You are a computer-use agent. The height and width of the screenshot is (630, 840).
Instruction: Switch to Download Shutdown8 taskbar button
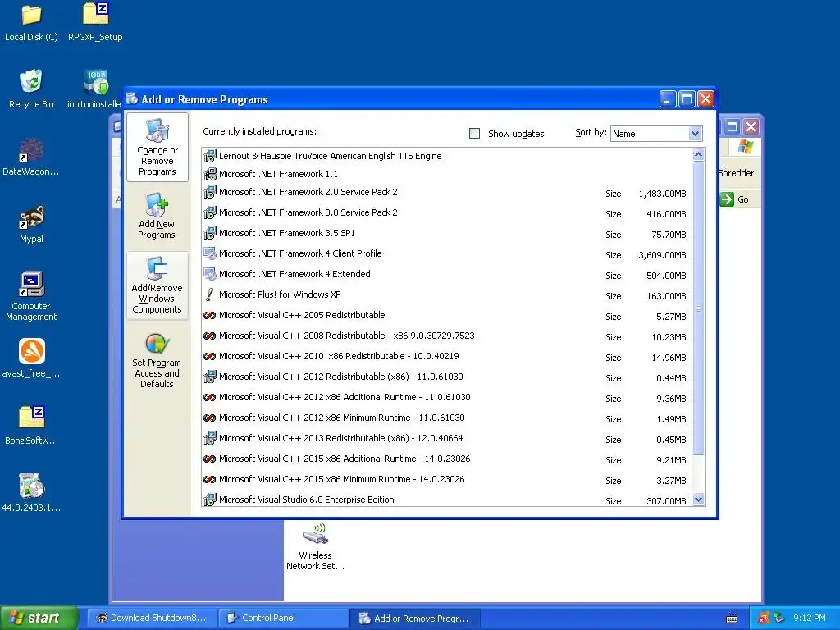click(x=152, y=619)
